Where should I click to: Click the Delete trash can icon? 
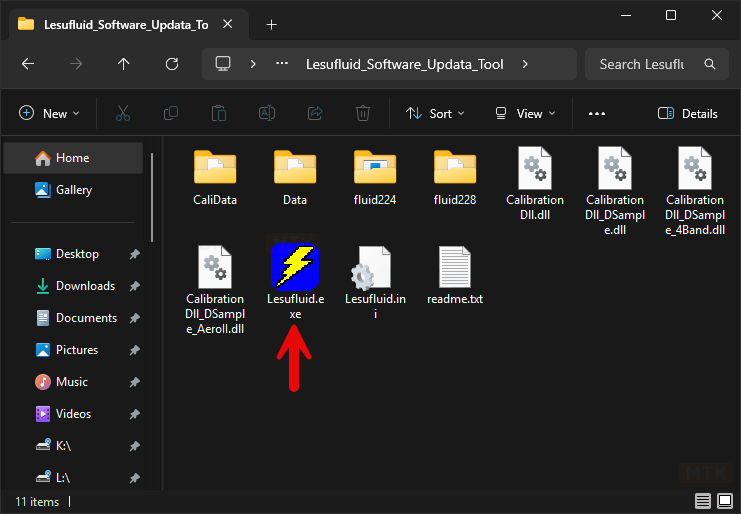[x=364, y=114]
